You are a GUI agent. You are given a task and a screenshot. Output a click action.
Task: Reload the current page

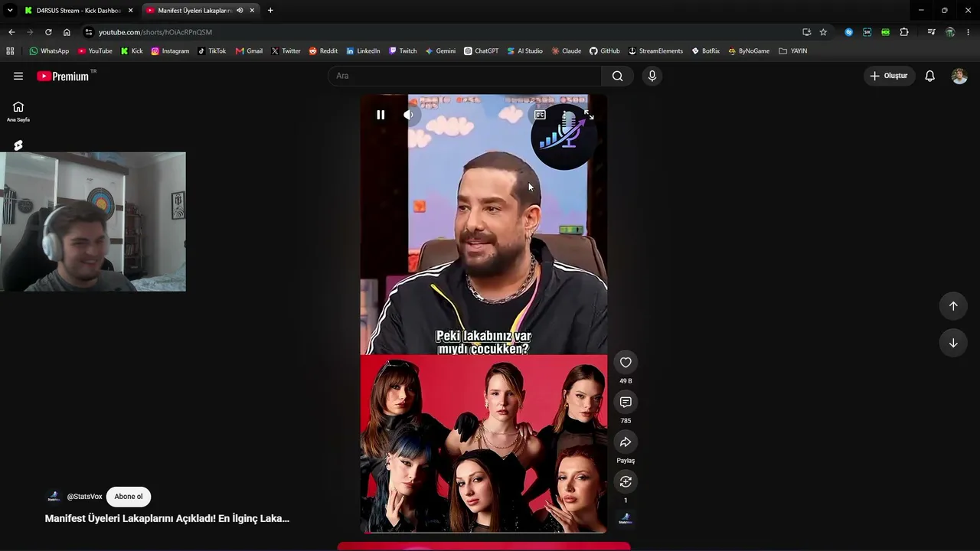tap(48, 32)
